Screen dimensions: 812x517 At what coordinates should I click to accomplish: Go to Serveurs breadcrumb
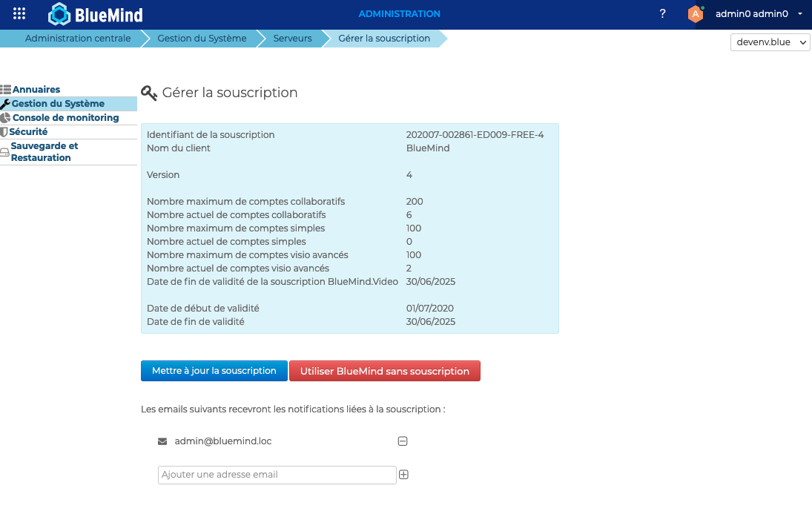click(x=293, y=39)
